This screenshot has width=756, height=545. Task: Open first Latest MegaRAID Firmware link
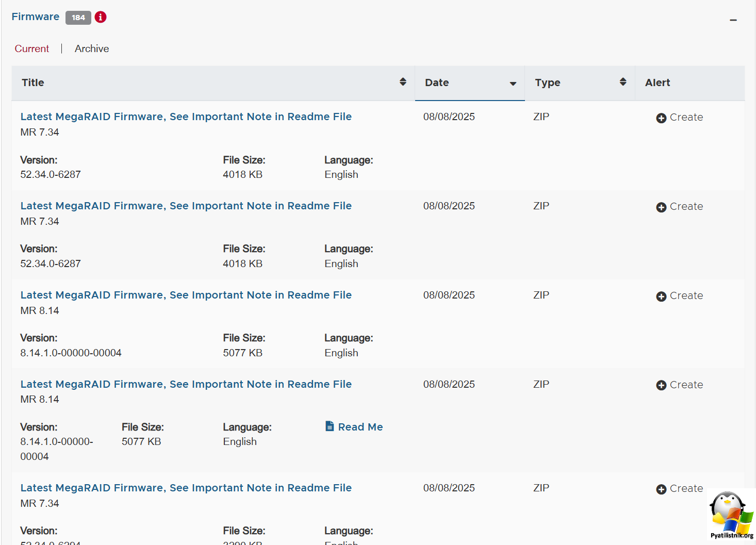186,117
